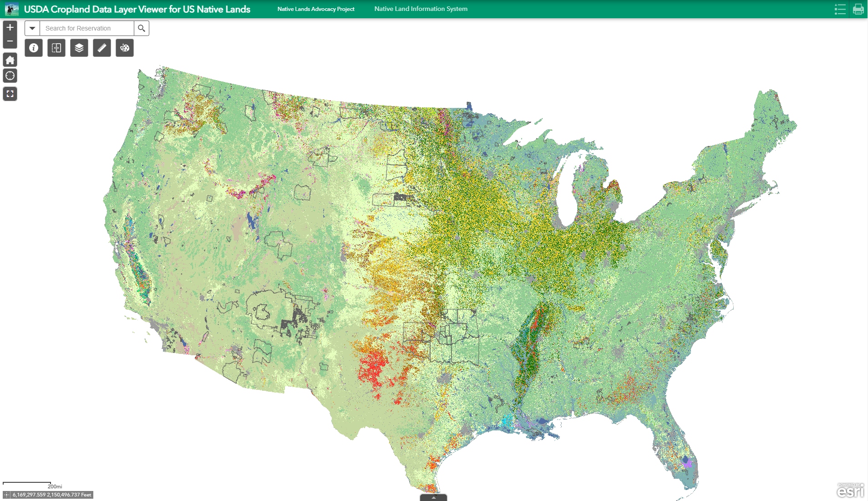This screenshot has width=868, height=501.
Task: Zoom in on the map
Action: coord(10,27)
